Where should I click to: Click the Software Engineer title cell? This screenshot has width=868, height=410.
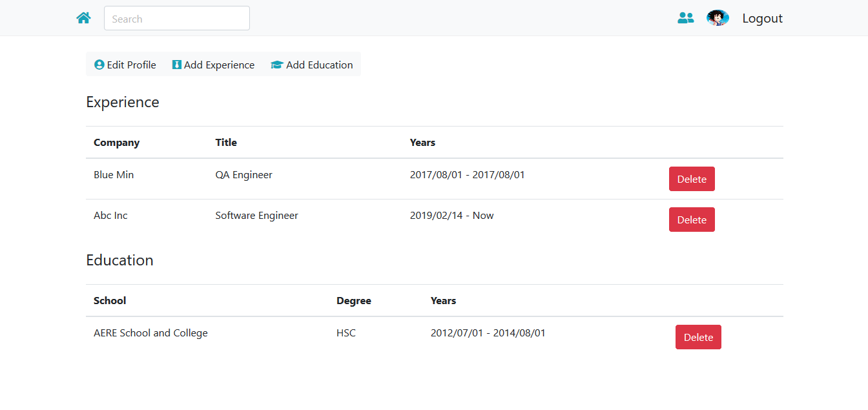(256, 216)
